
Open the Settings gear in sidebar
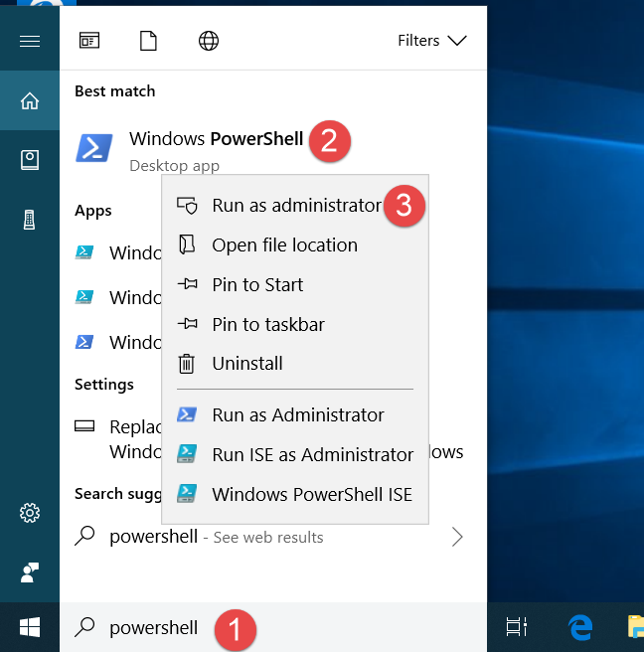pos(30,513)
